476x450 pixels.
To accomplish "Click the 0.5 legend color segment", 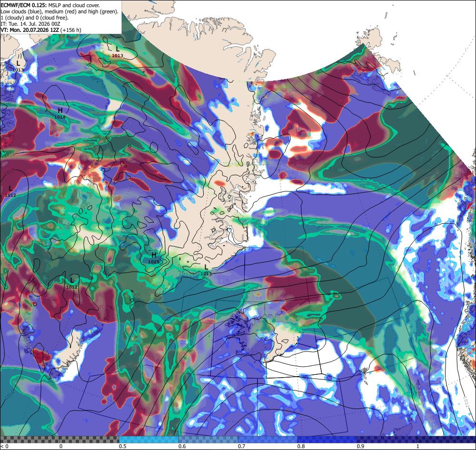I will click(x=149, y=440).
